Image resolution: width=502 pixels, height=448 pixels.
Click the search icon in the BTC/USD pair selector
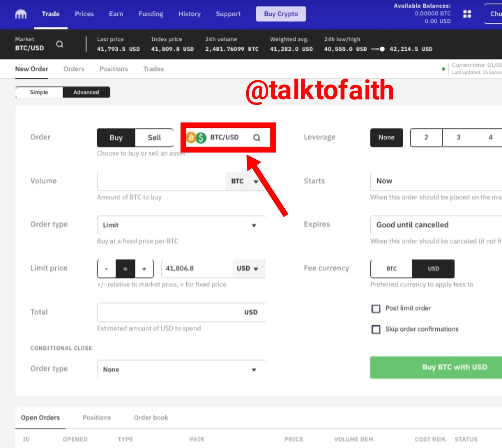tap(256, 138)
